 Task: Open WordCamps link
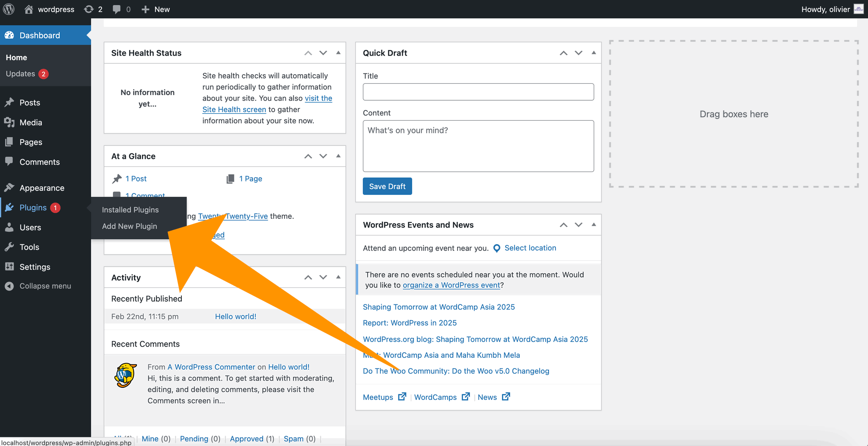tap(435, 397)
